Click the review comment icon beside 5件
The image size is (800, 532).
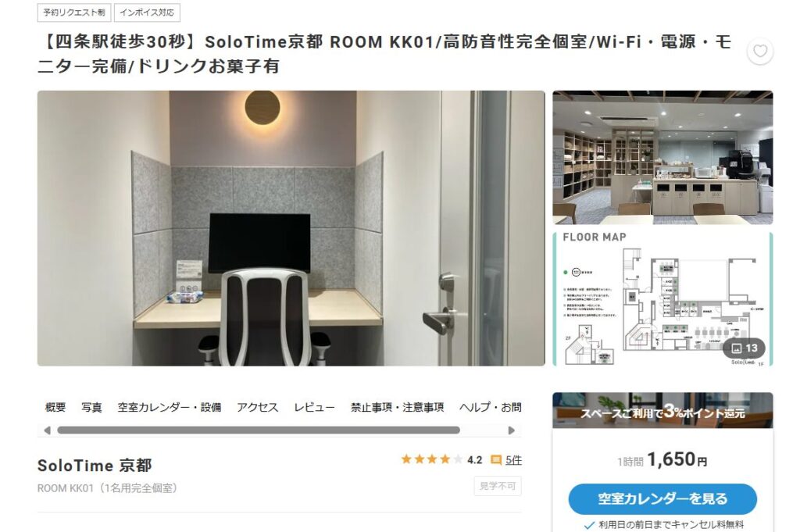[496, 460]
